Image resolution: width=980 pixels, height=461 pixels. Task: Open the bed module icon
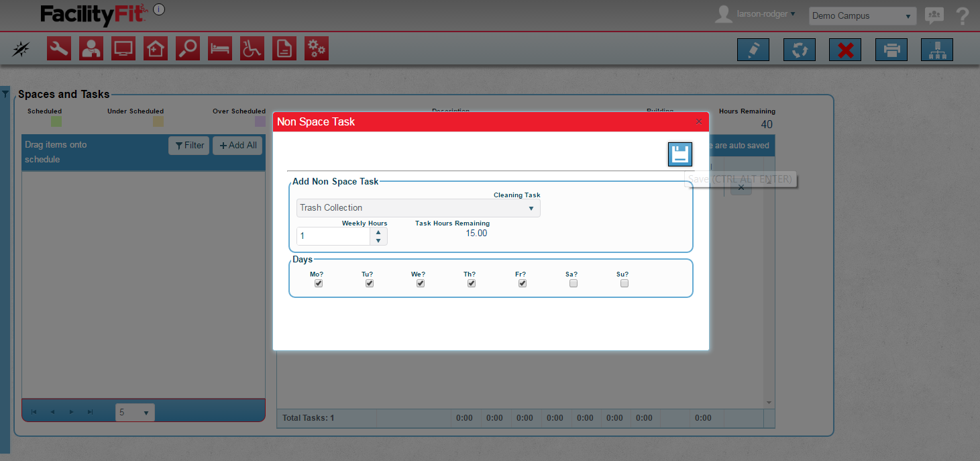point(220,49)
